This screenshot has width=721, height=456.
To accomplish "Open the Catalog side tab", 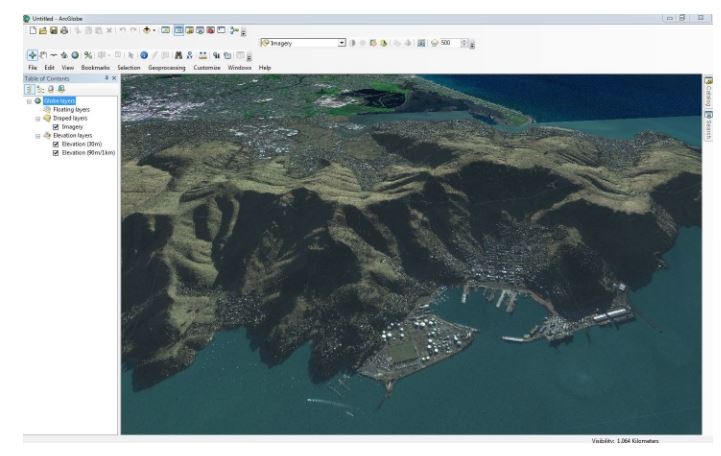I will tap(708, 91).
